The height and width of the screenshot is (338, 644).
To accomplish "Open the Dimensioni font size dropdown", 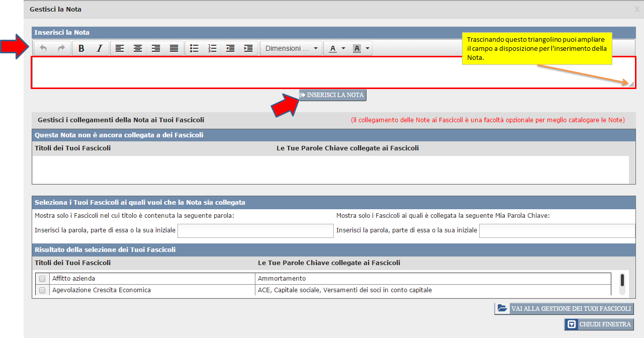I will (292, 48).
